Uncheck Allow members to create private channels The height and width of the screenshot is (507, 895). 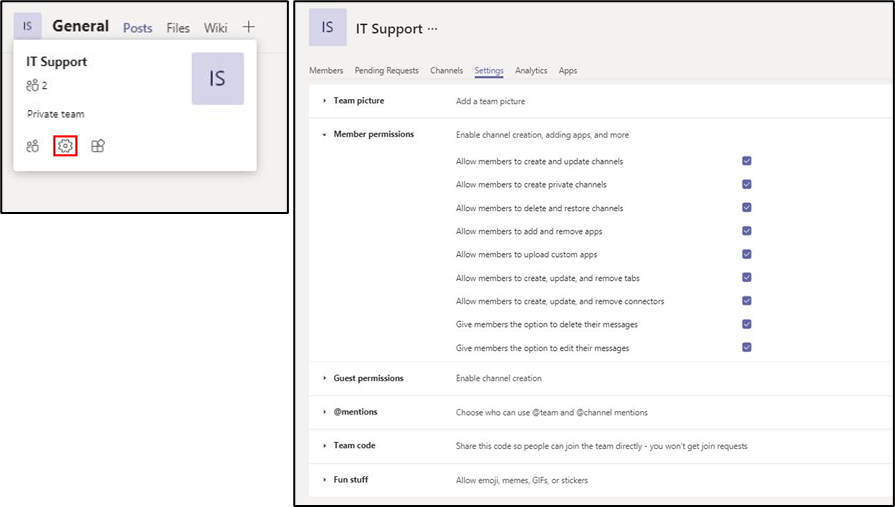[747, 184]
